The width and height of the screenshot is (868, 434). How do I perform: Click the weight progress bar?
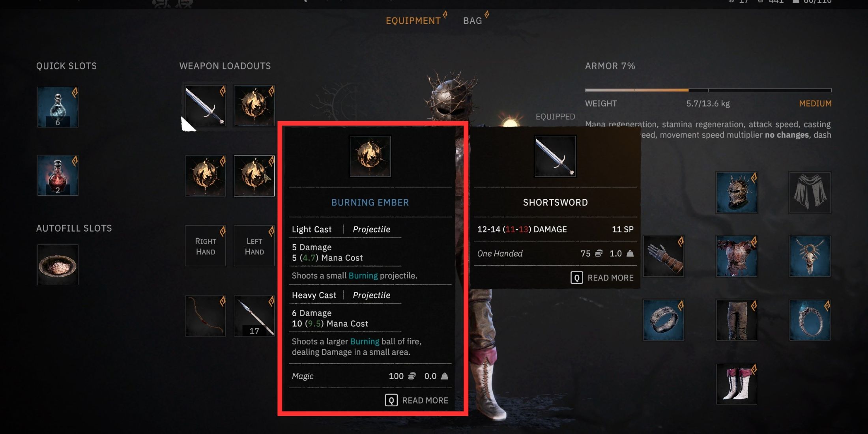[708, 90]
